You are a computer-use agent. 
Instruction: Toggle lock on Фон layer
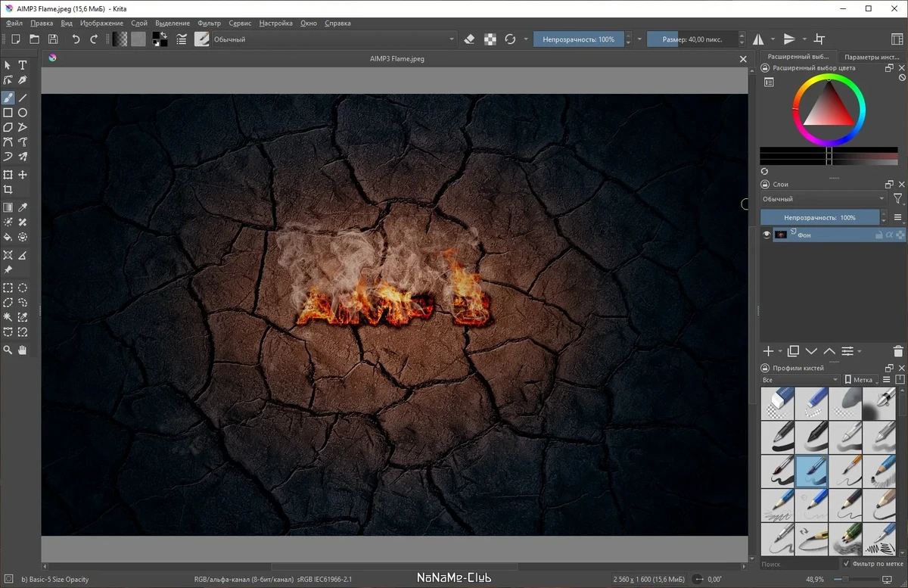click(879, 235)
